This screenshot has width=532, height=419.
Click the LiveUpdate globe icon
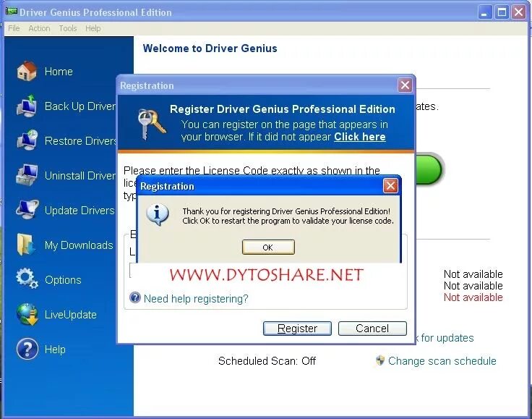click(x=27, y=314)
